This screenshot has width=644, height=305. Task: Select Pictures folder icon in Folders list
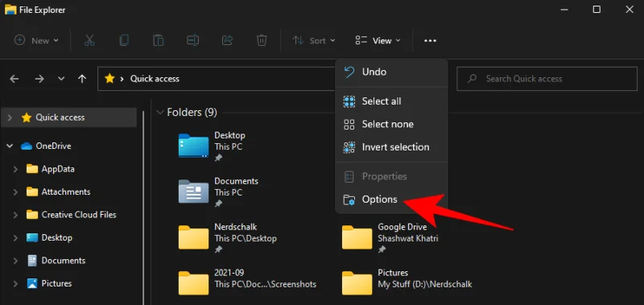(x=357, y=283)
